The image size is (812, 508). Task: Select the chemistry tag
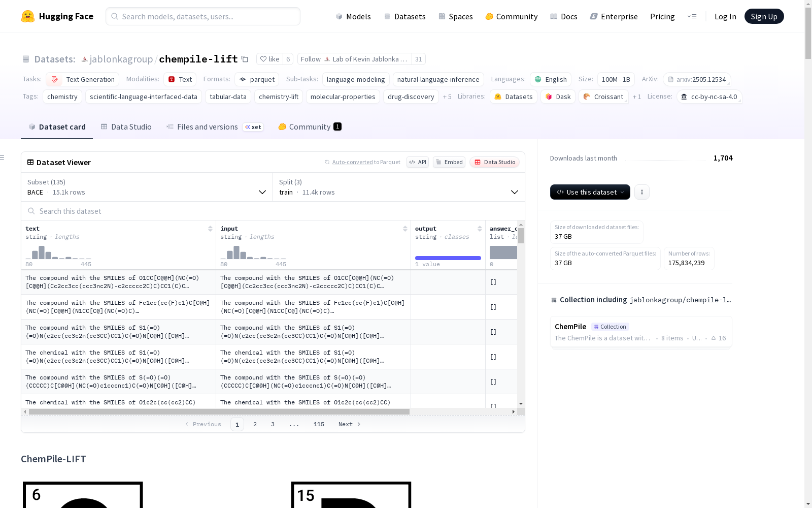[62, 97]
